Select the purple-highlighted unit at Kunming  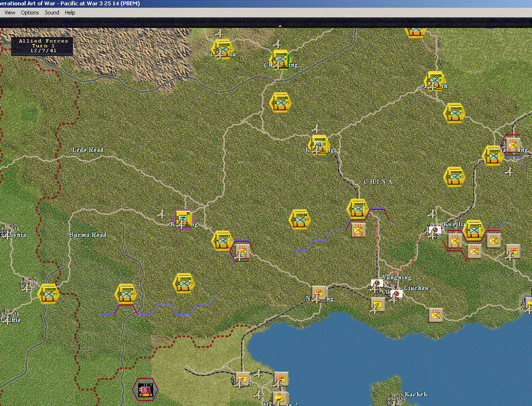184,220
